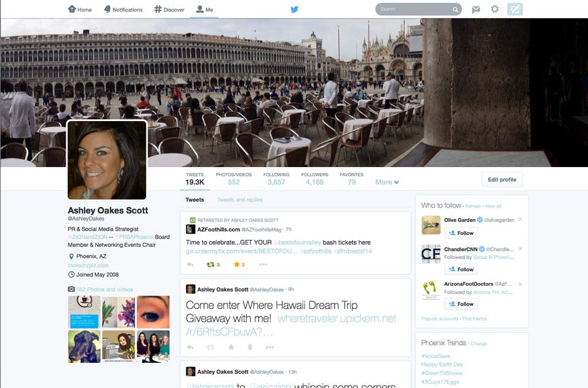Open the profile photo of Ashley
The height and width of the screenshot is (388, 588).
pos(107,160)
